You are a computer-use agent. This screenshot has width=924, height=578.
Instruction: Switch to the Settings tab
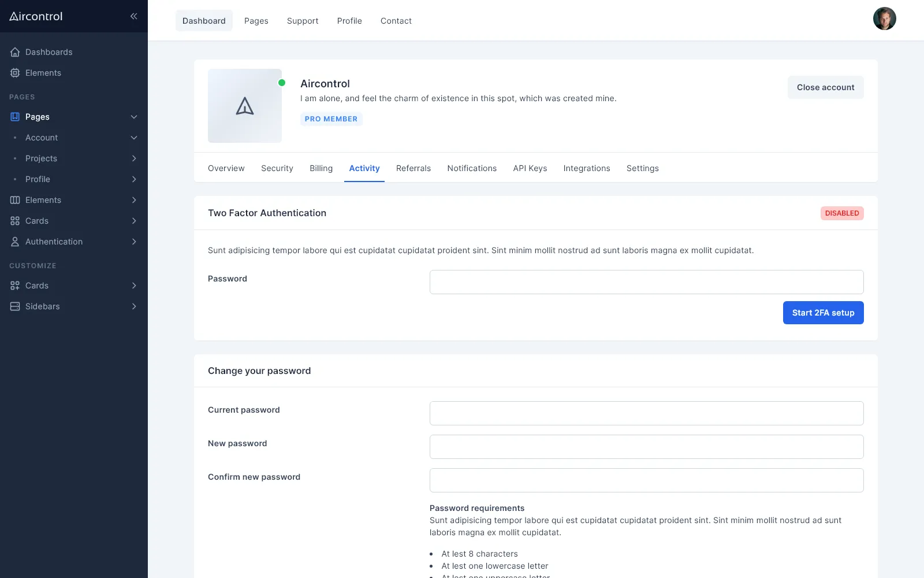(x=643, y=168)
